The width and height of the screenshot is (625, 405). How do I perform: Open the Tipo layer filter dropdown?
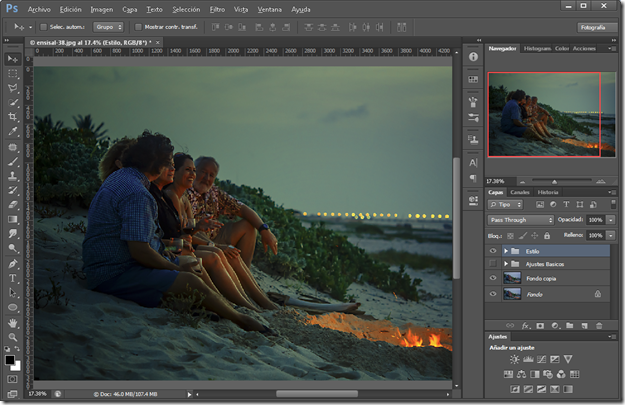[505, 204]
